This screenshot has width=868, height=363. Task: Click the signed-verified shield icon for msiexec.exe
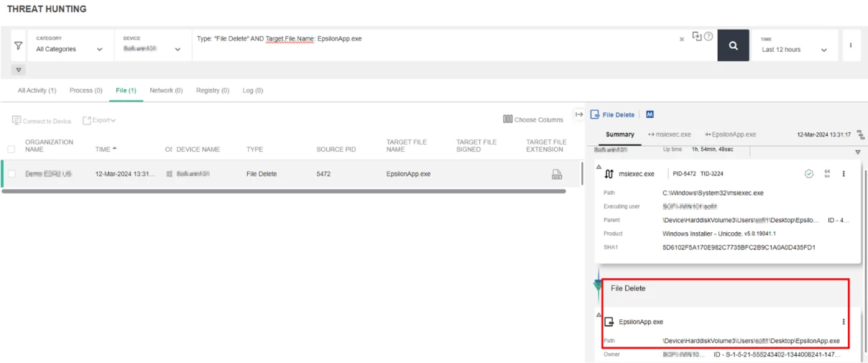[809, 173]
